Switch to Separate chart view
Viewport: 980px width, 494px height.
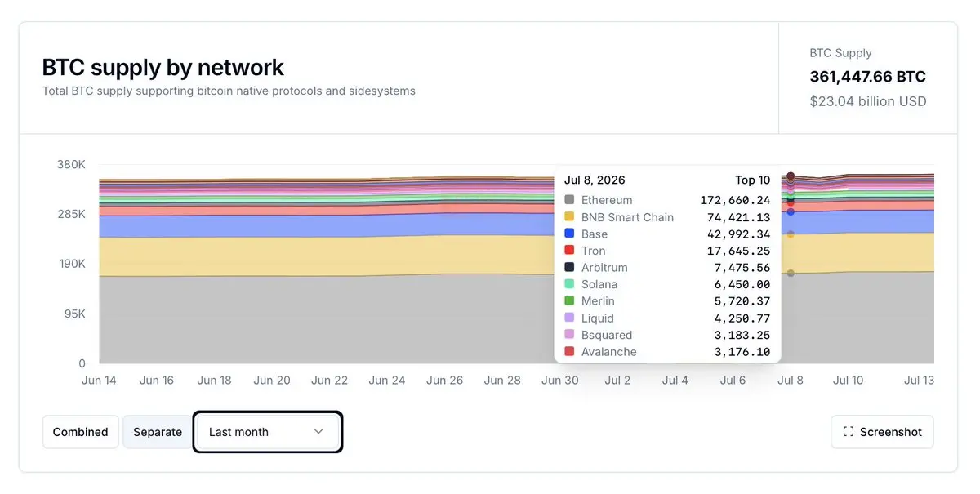[158, 432]
